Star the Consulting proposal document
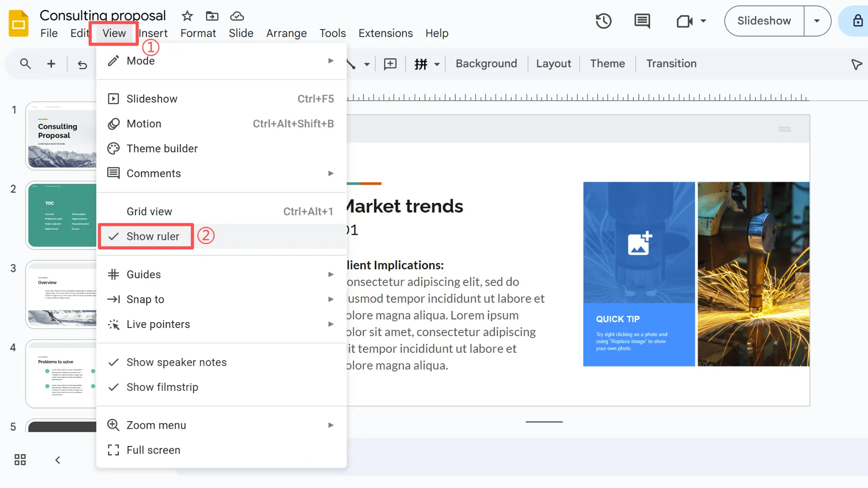 (x=187, y=16)
